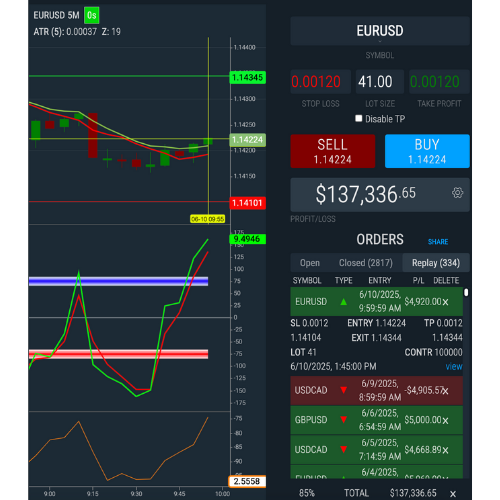The image size is (500, 500).
Task: Switch to the Closed (2817) tab
Action: pos(366,263)
